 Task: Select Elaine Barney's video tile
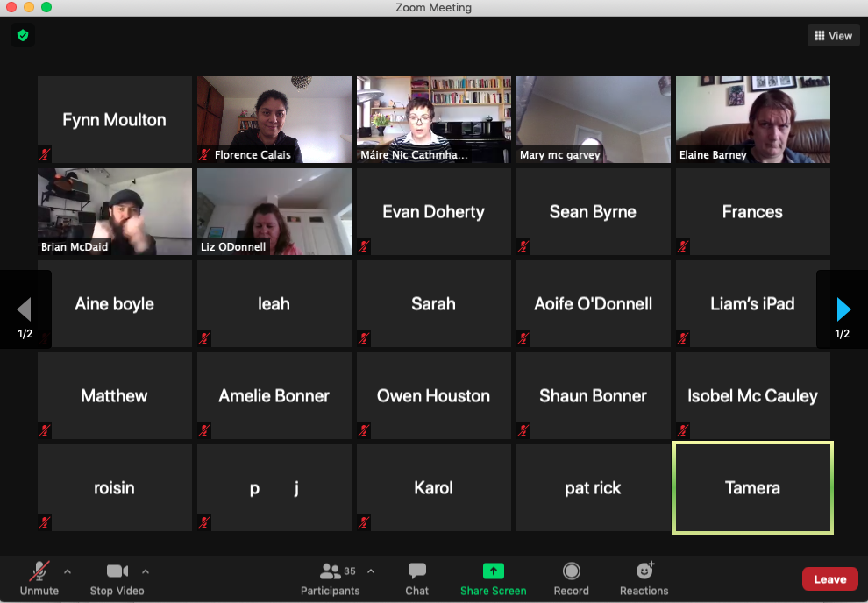pyautogui.click(x=753, y=119)
